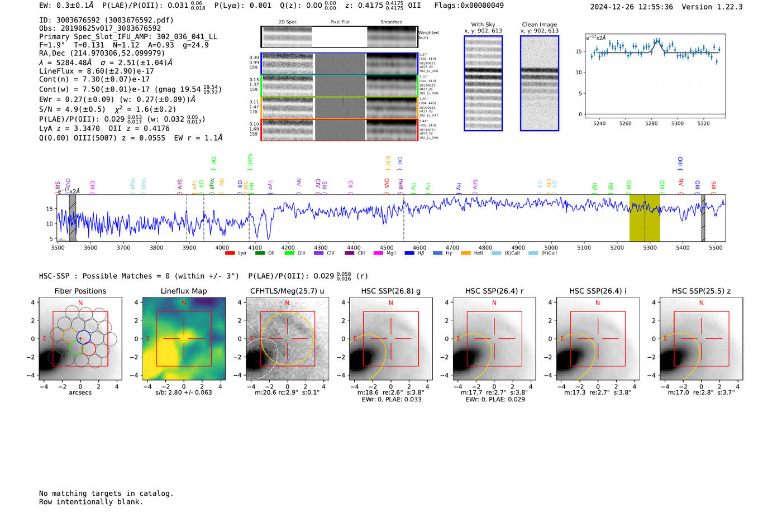The height and width of the screenshot is (532, 782).
Task: Click the Q(0.00) OIII(5007) line
Action: [x=131, y=138]
